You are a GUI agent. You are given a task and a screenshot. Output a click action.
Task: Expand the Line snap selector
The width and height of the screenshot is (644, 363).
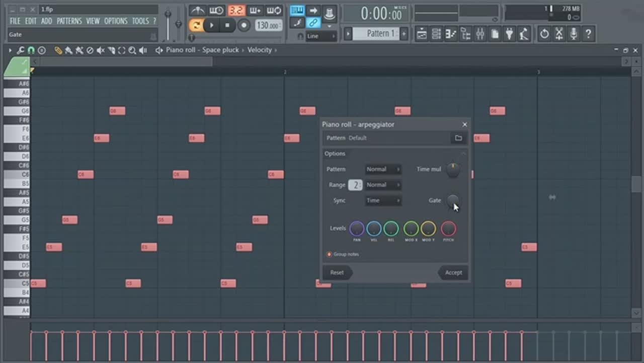tap(321, 36)
